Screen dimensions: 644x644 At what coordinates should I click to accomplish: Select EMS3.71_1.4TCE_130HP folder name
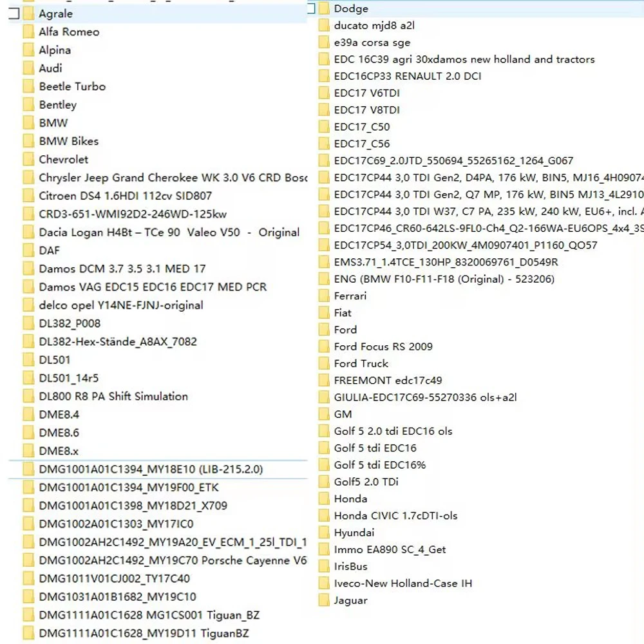pyautogui.click(x=446, y=262)
